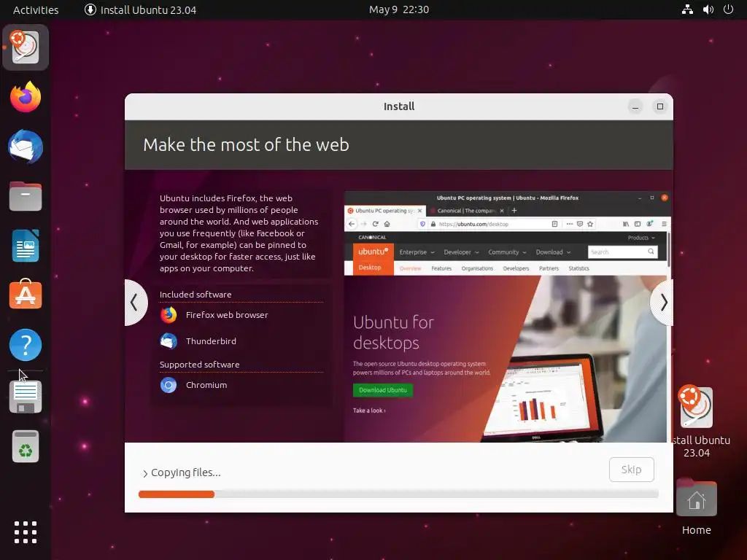
Task: Click the volume icon in top bar
Action: [x=708, y=9]
